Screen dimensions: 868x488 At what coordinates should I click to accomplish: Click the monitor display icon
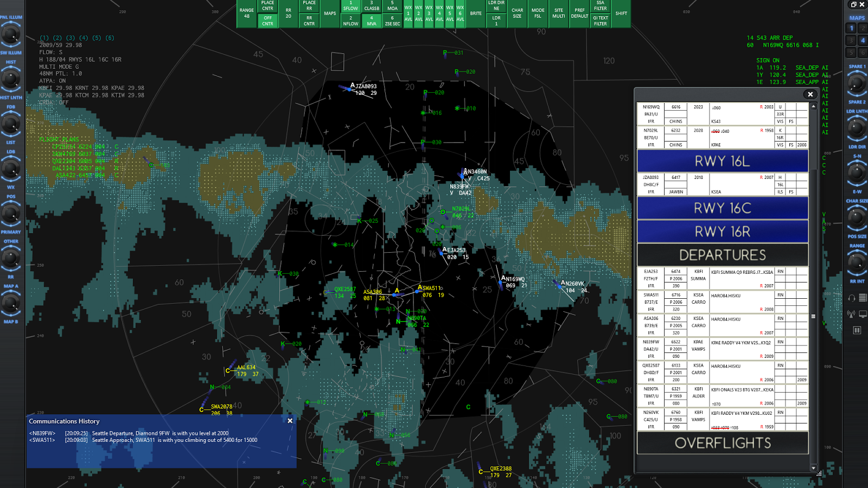pyautogui.click(x=863, y=314)
